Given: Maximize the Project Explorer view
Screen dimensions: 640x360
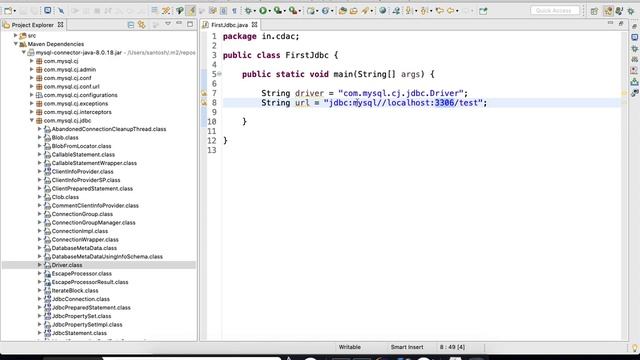Looking at the screenshot, I should click(x=190, y=24).
